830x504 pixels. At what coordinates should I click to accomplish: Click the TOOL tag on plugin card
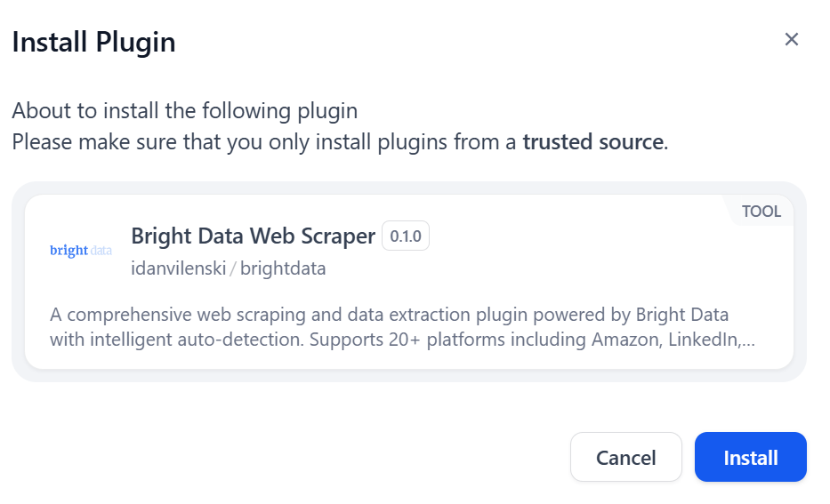point(762,212)
